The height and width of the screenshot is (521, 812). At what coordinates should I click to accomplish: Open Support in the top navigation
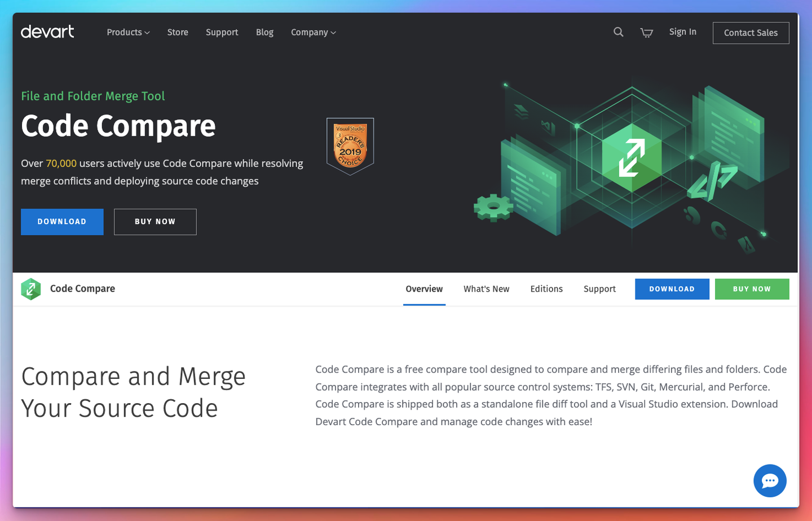(x=222, y=32)
